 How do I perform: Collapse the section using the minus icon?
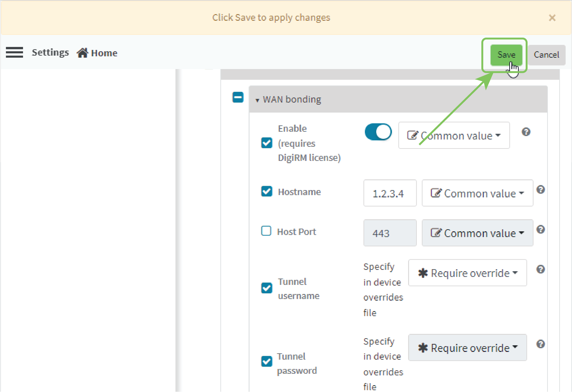[x=238, y=98]
